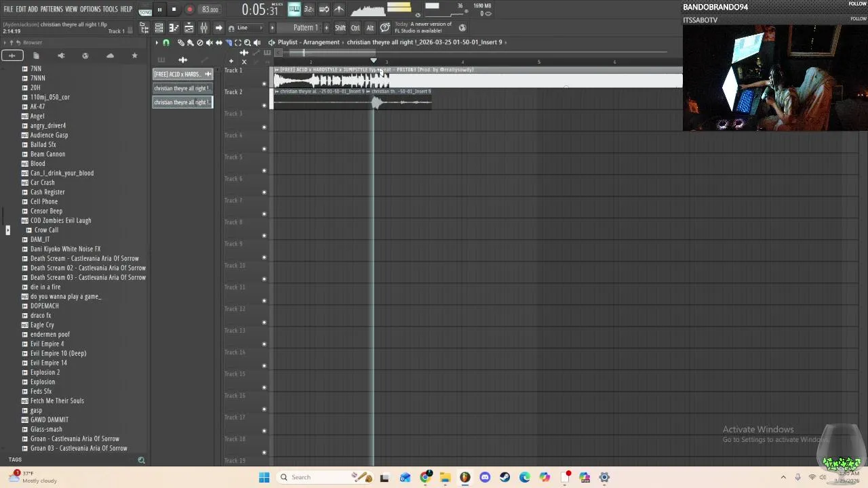This screenshot has height=488, width=868.
Task: Open browser cloud library tab icon
Action: point(110,56)
